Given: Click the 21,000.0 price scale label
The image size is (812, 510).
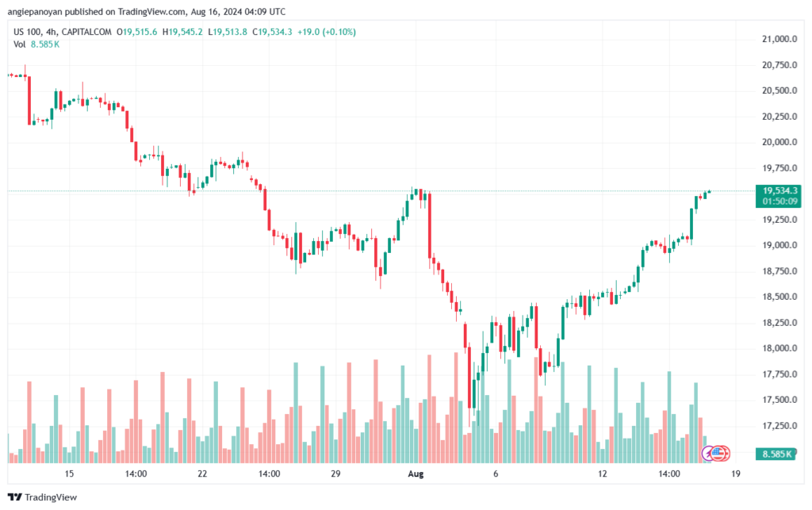Looking at the screenshot, I should (x=779, y=39).
